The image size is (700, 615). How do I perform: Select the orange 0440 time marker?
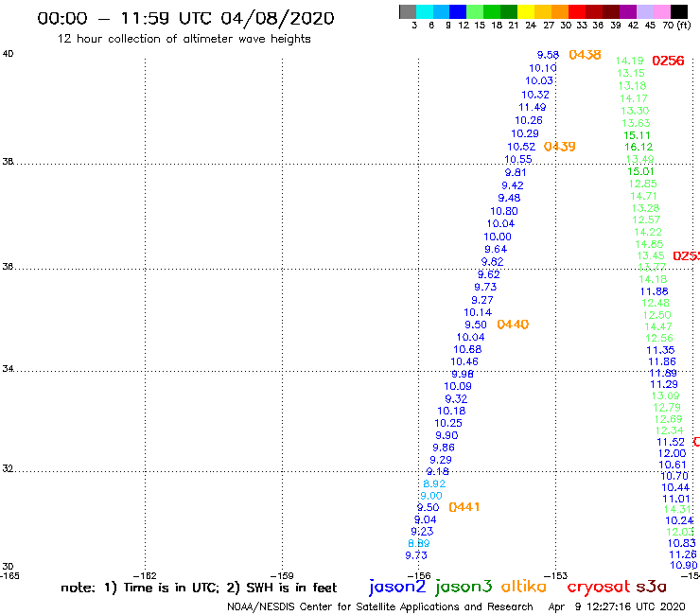[513, 325]
